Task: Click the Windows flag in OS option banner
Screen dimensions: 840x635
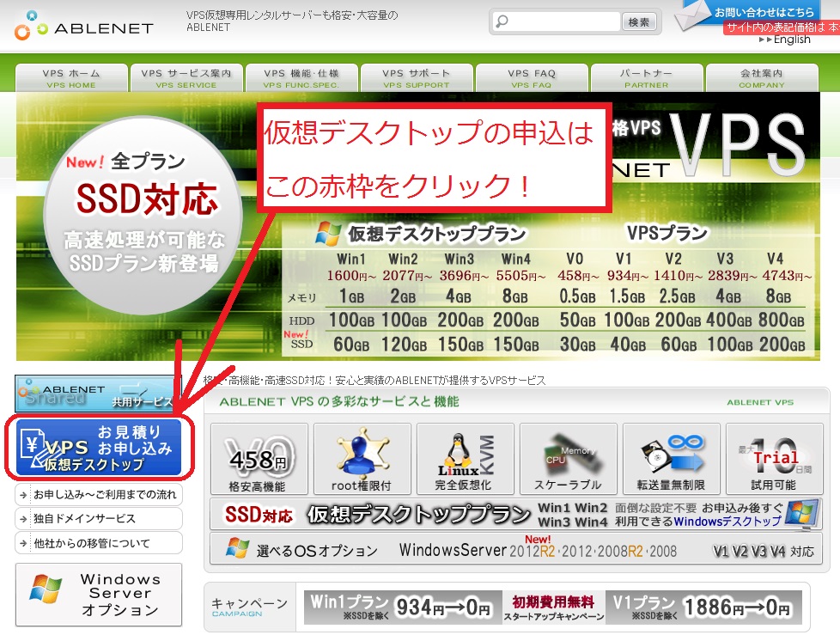Action: 237,549
